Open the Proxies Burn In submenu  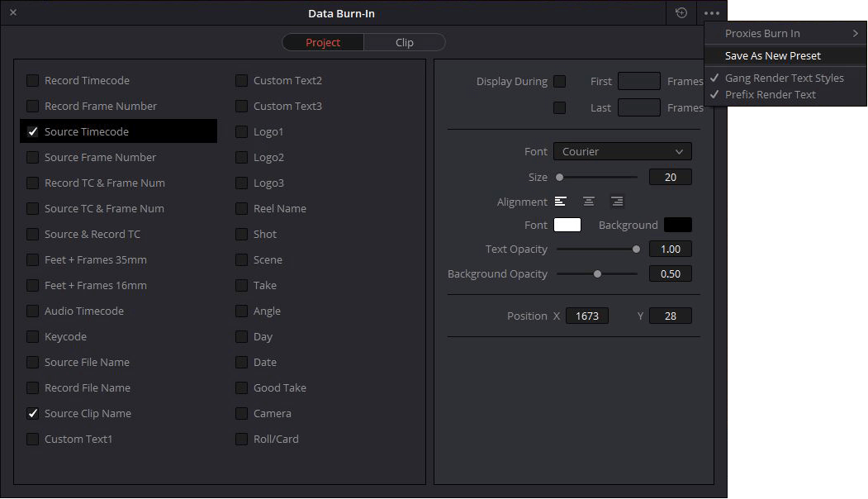click(x=785, y=33)
